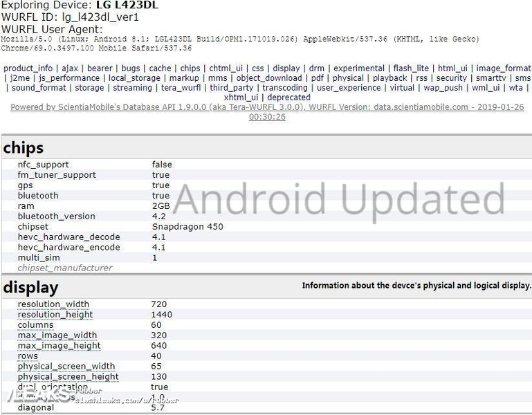Open the mms link
The image size is (532, 415).
click(217, 78)
